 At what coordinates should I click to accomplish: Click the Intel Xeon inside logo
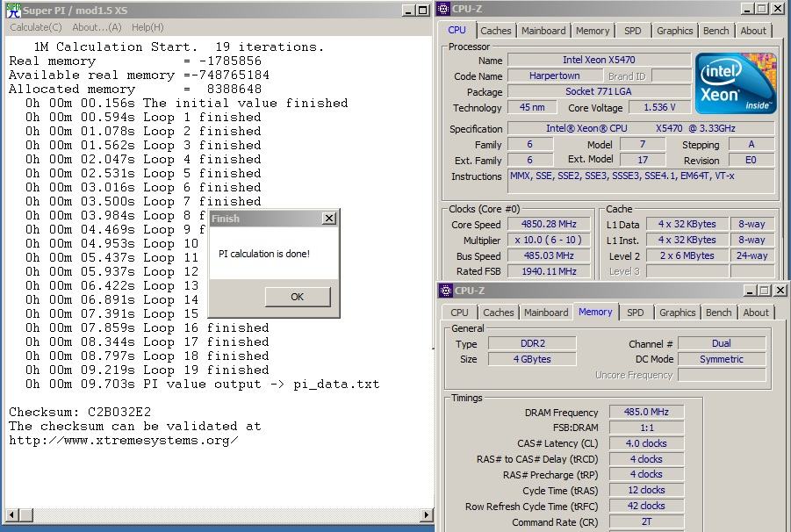pyautogui.click(x=736, y=83)
